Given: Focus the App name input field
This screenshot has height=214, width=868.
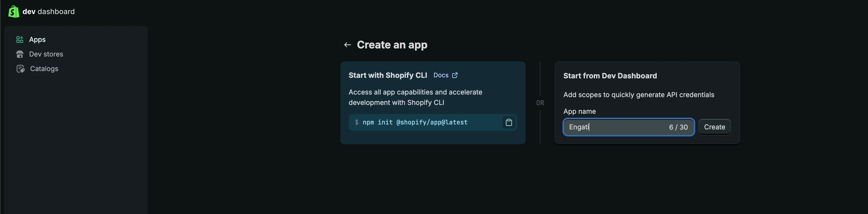Looking at the screenshot, I should [629, 127].
